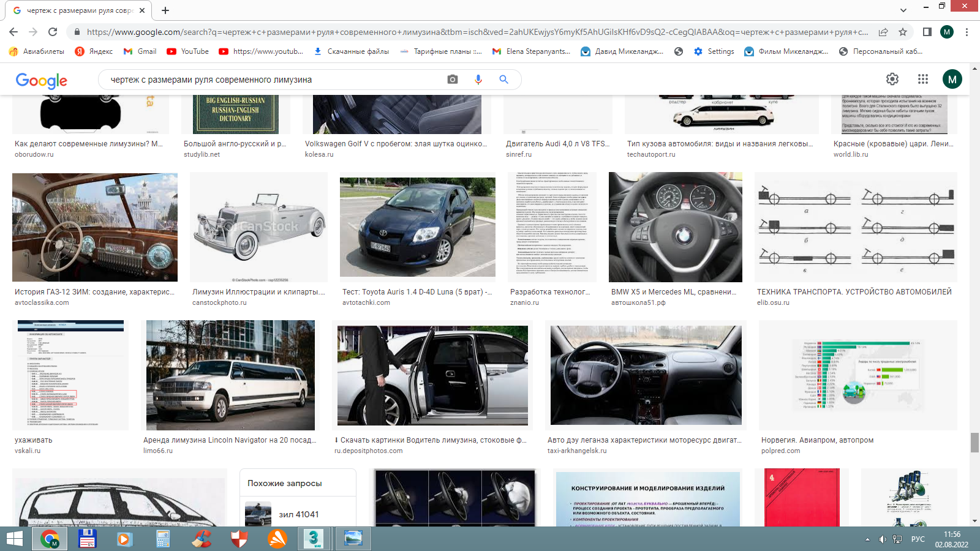Select related query зил 41041
Viewport: 980px width, 551px height.
tap(298, 514)
